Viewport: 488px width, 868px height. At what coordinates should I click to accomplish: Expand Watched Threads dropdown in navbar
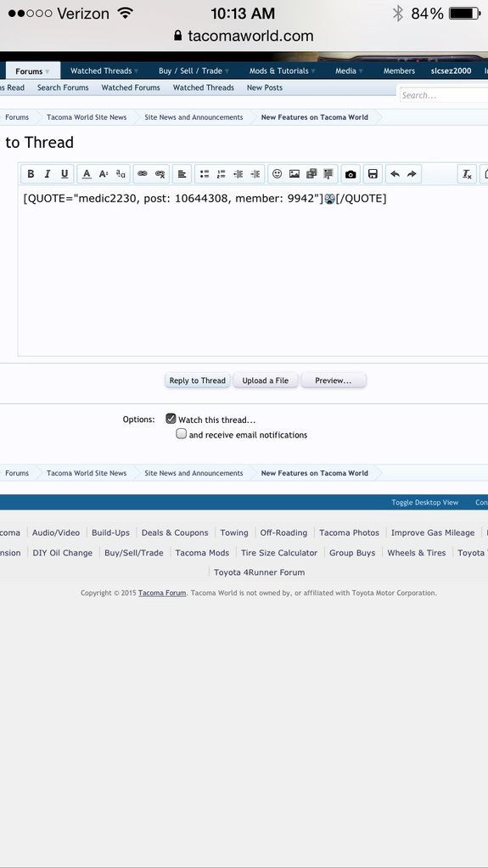point(104,70)
